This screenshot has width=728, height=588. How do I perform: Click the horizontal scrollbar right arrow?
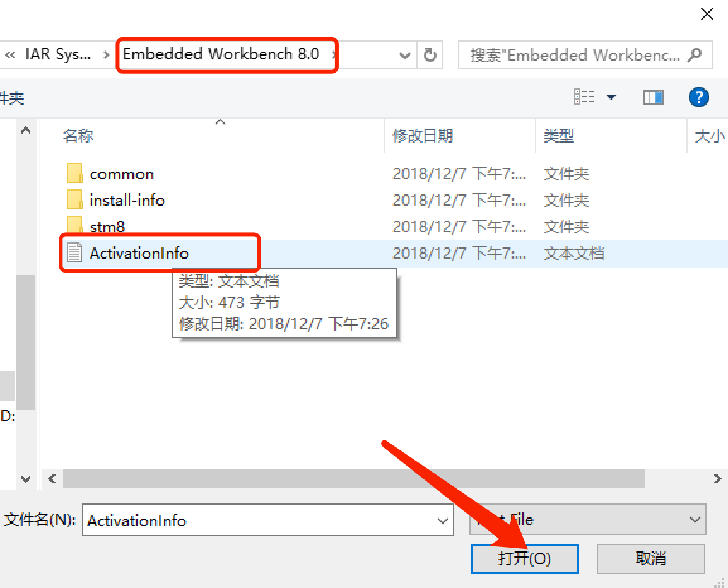click(717, 478)
